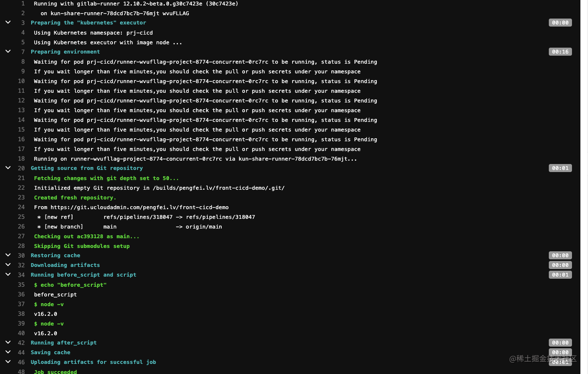Expand the "Restoring cache" section
Viewport: 588px width, 374px height.
pos(8,255)
